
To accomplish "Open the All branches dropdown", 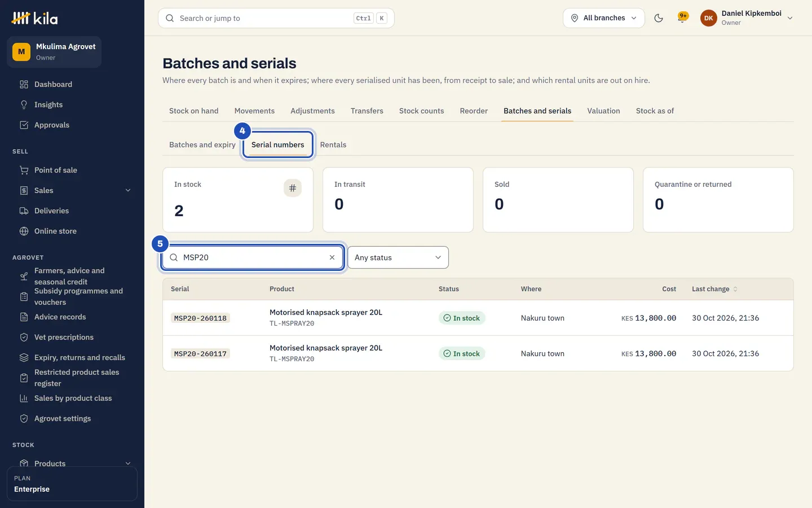I will pyautogui.click(x=603, y=18).
